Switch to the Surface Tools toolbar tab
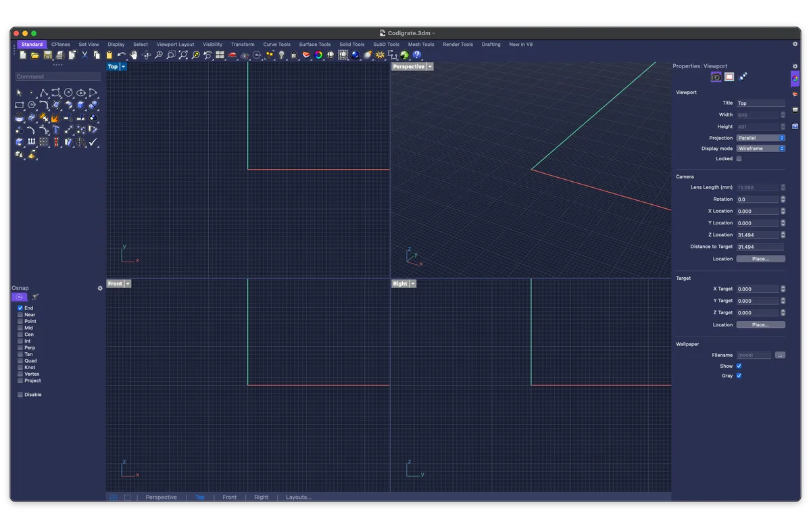 point(315,45)
